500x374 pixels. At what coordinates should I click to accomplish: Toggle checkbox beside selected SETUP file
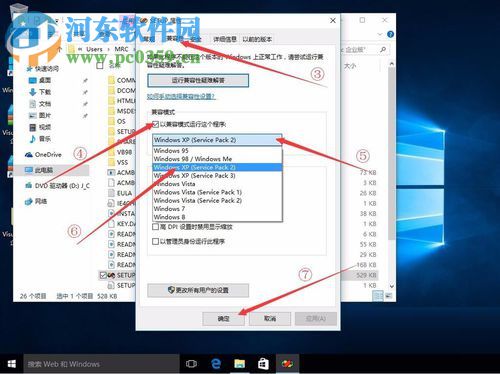[103, 275]
